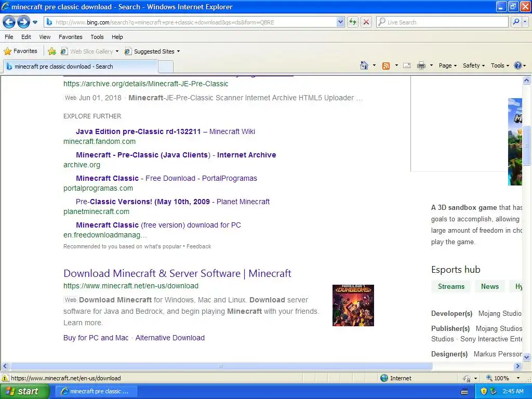Image resolution: width=532 pixels, height=399 pixels.
Task: Open the recent pages dropdown arrow
Action: click(x=35, y=22)
